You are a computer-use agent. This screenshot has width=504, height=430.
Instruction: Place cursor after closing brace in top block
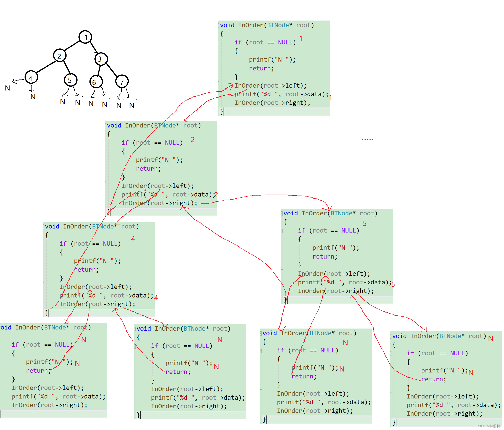224,112
